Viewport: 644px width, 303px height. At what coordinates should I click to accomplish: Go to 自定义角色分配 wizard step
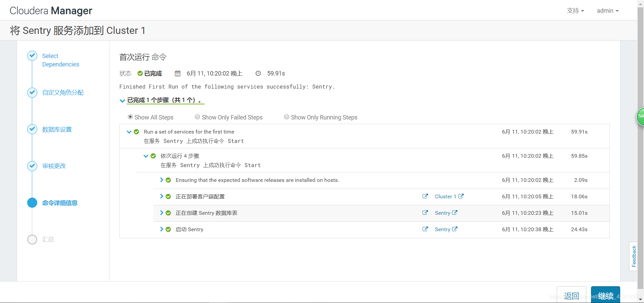click(x=63, y=93)
